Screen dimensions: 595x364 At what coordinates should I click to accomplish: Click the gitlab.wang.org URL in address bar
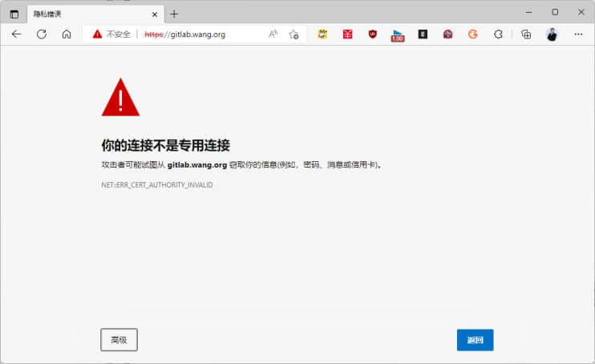tap(184, 34)
